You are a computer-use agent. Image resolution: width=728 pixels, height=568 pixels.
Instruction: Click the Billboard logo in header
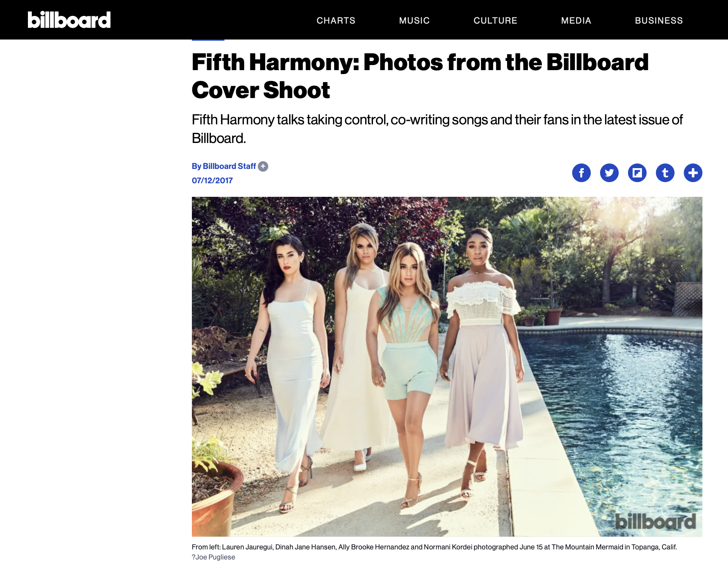(x=69, y=20)
